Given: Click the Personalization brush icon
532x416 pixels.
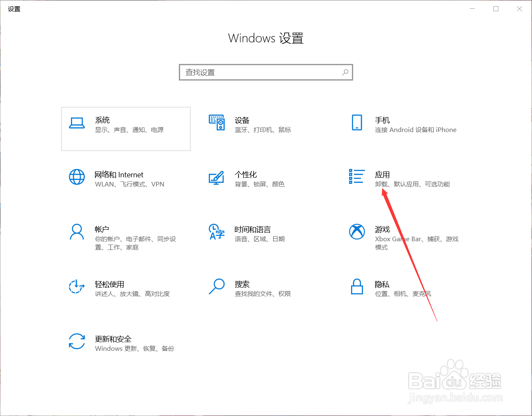Looking at the screenshot, I should click(216, 178).
